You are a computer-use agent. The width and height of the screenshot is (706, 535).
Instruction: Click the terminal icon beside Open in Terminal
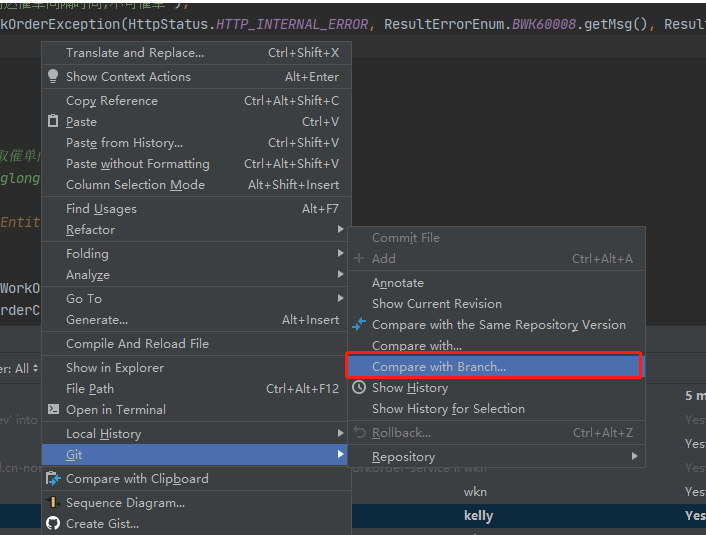click(53, 410)
